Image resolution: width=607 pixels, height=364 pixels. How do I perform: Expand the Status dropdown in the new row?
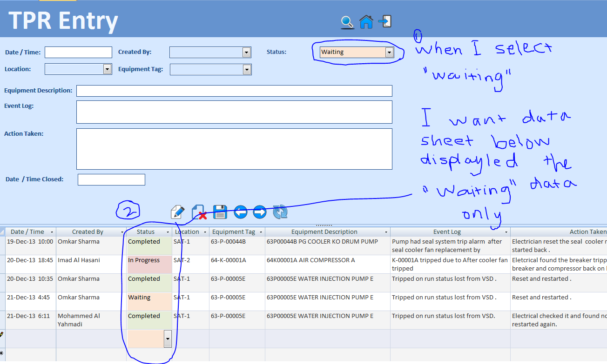[x=168, y=339]
